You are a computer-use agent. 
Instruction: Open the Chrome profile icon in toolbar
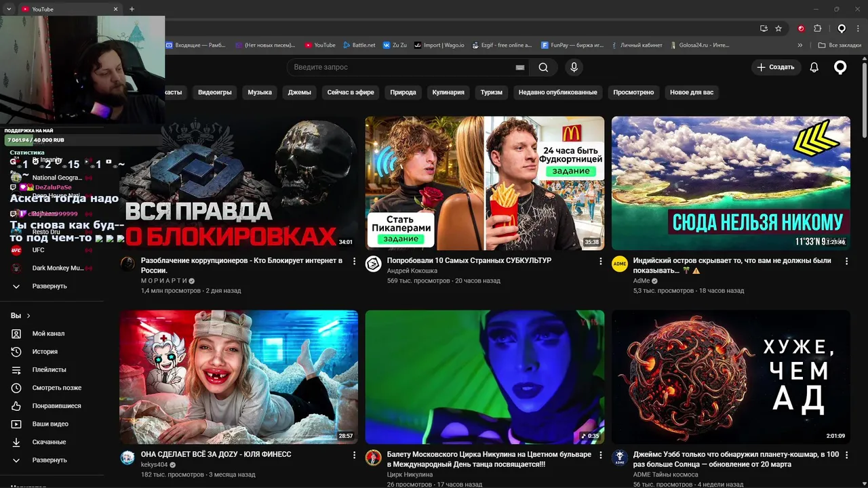(842, 28)
